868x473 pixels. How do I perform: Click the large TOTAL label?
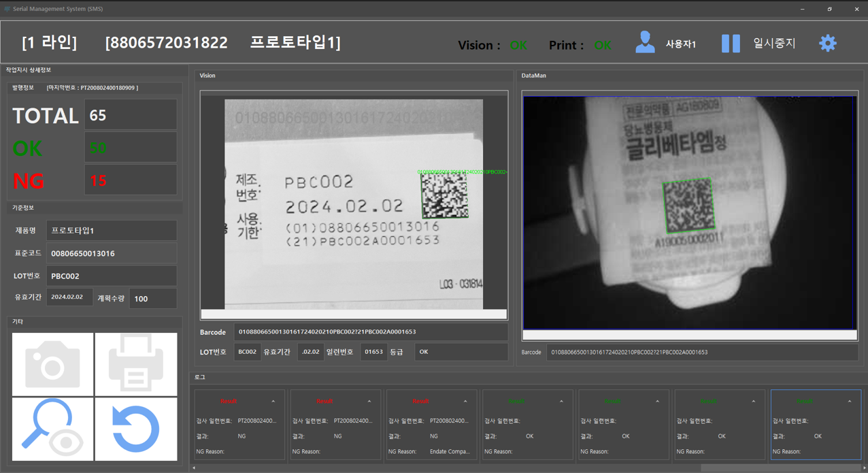(46, 116)
